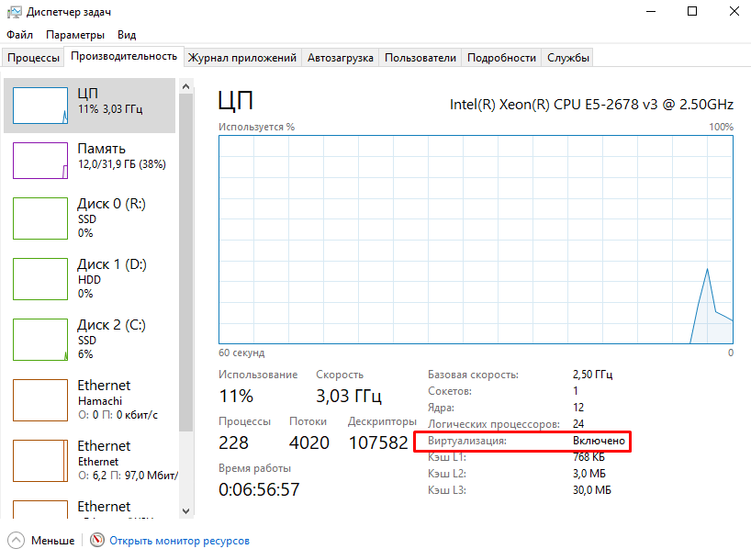
Task: Minimize the Диспетчер задач window
Action: (x=650, y=12)
